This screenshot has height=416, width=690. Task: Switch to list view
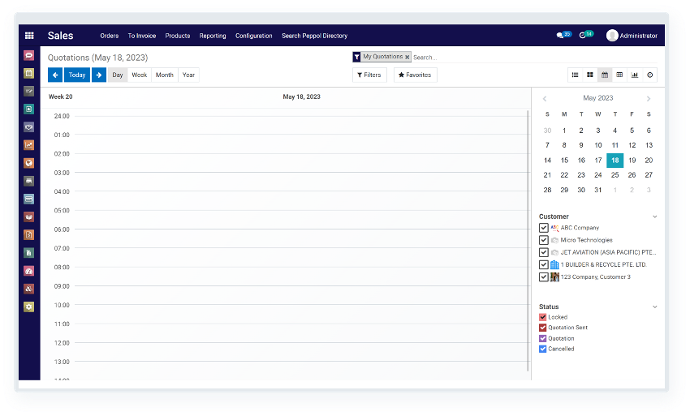[575, 75]
